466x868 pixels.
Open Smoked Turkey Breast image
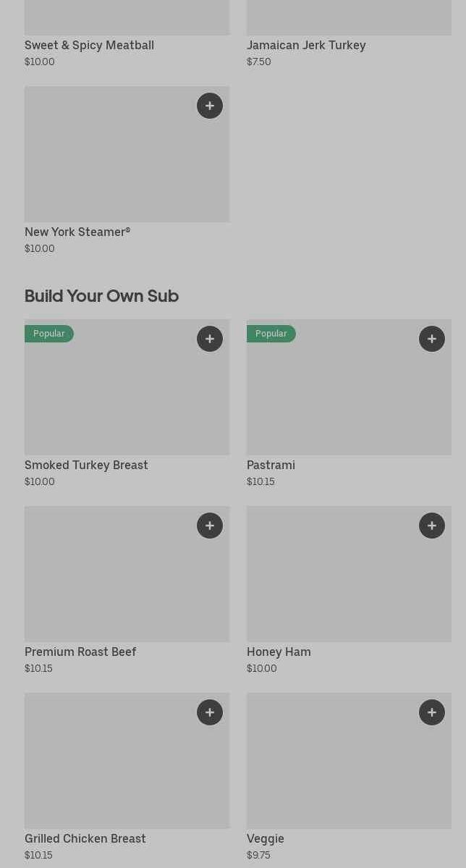(127, 398)
